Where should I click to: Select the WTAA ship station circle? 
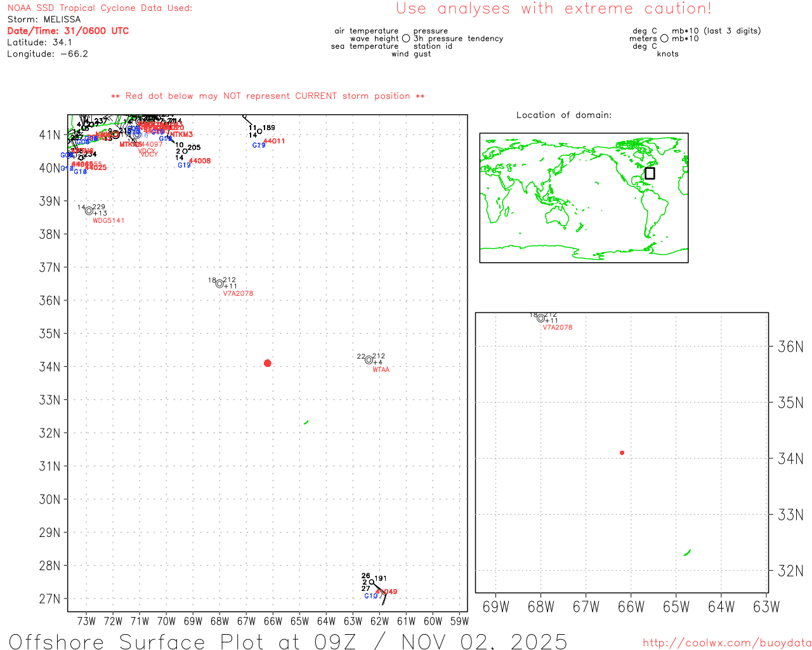369,360
